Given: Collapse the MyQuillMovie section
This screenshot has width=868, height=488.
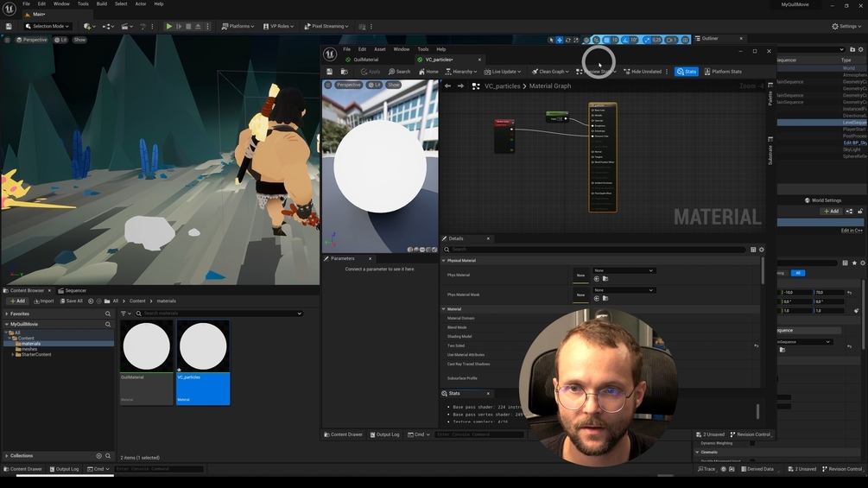Looking at the screenshot, I should pyautogui.click(x=7, y=324).
